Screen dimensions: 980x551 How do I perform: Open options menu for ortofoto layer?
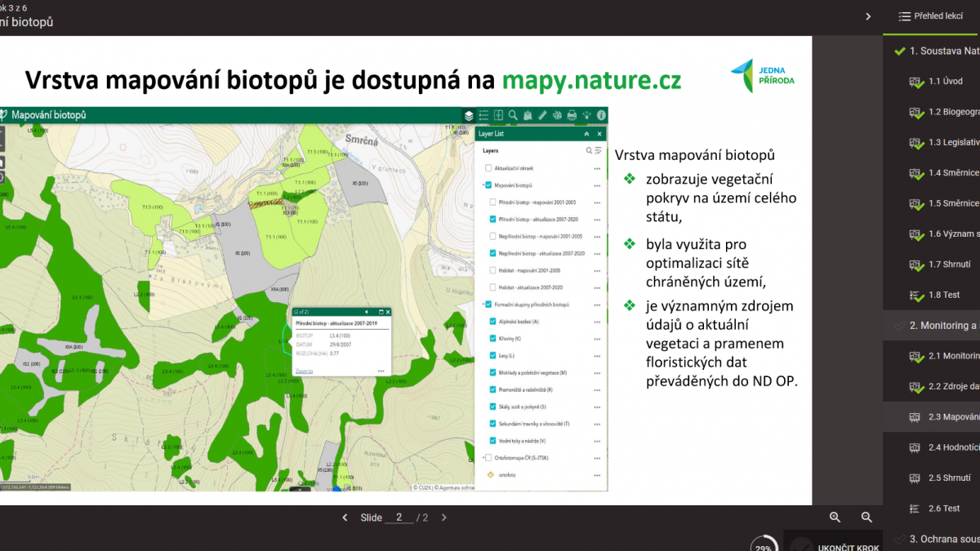pos(598,474)
